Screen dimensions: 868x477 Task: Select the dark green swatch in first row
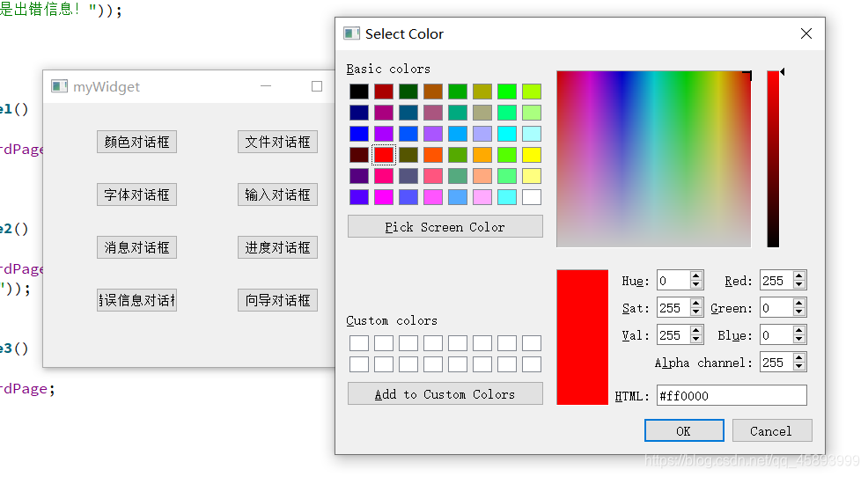[x=408, y=92]
